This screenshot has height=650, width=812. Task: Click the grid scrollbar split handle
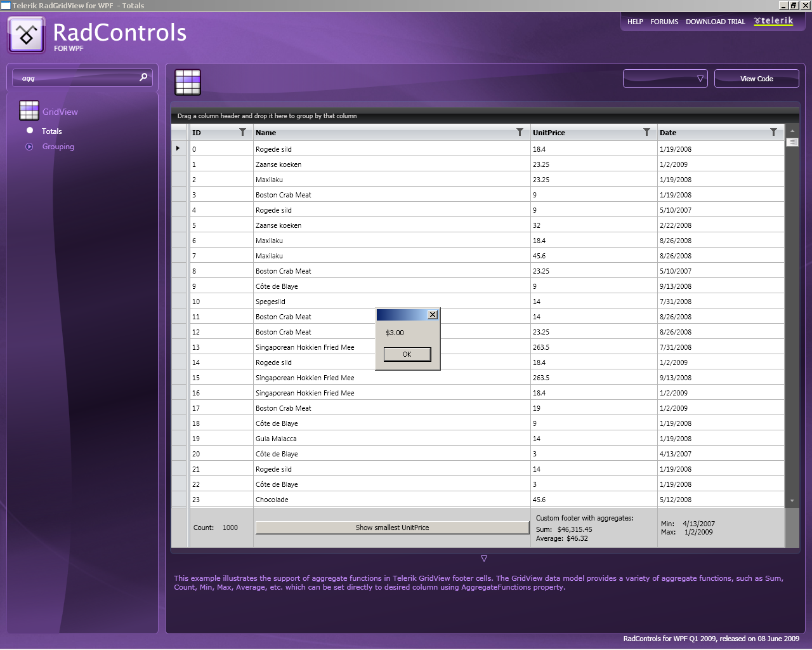click(792, 142)
